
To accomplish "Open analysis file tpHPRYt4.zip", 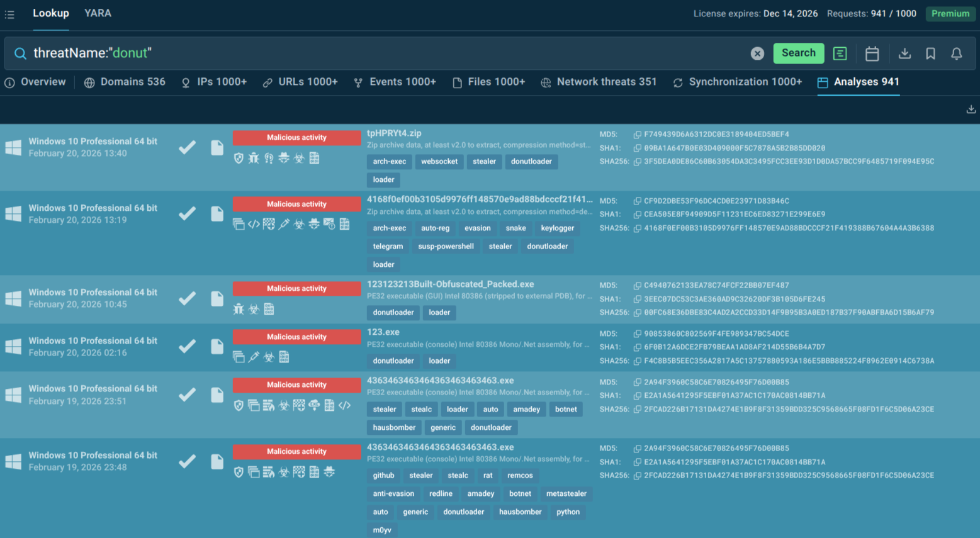I will (394, 133).
